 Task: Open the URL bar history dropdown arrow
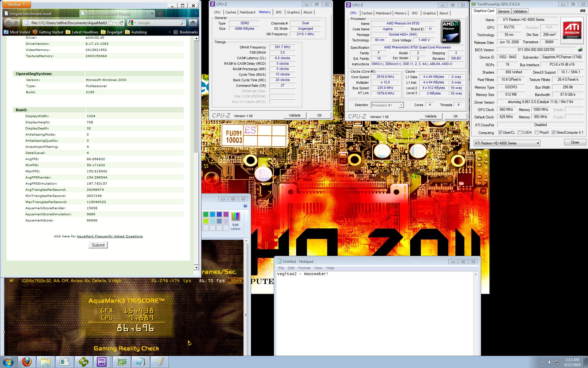tap(116, 23)
